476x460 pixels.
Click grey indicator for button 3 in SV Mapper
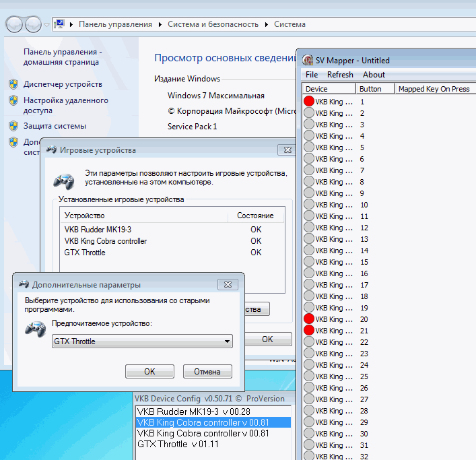point(309,124)
